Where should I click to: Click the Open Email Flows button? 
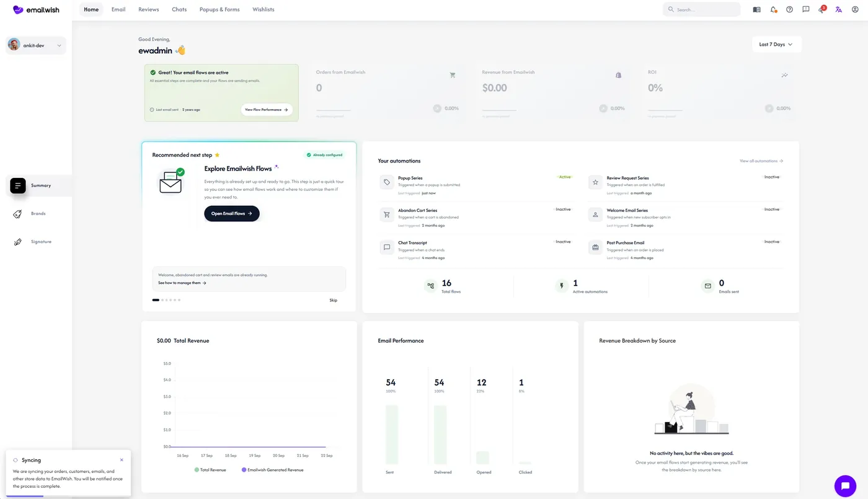pos(232,213)
